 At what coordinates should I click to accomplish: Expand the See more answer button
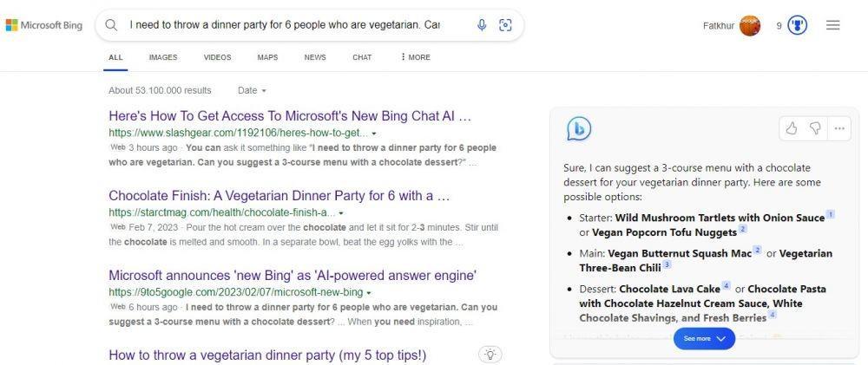(704, 338)
